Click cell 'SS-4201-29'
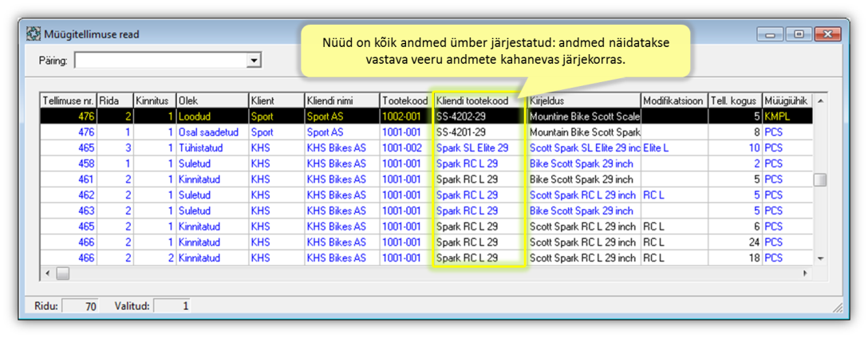This screenshot has width=868, height=338. click(479, 132)
